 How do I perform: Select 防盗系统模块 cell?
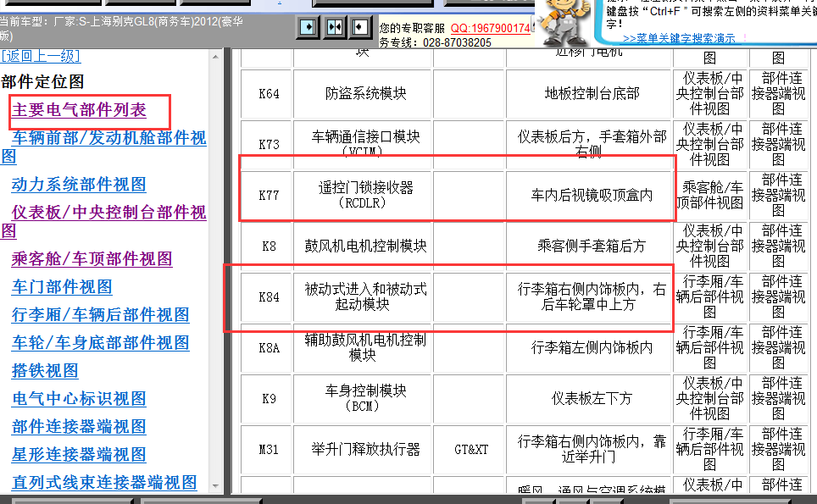click(x=364, y=94)
